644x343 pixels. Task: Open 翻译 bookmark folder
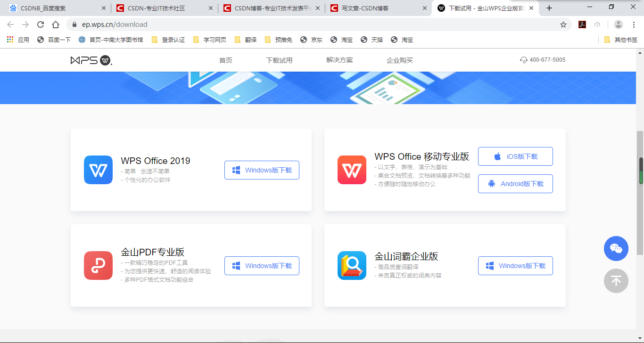[x=246, y=40]
